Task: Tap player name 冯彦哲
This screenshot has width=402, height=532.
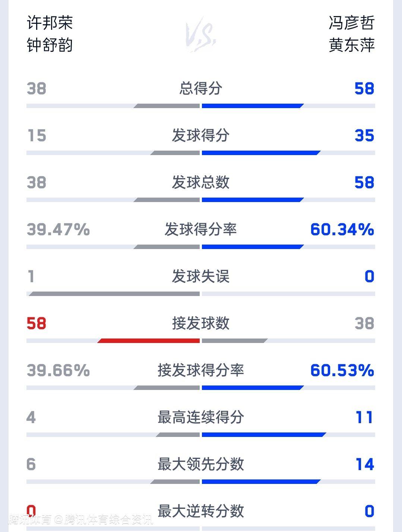Action: (351, 23)
